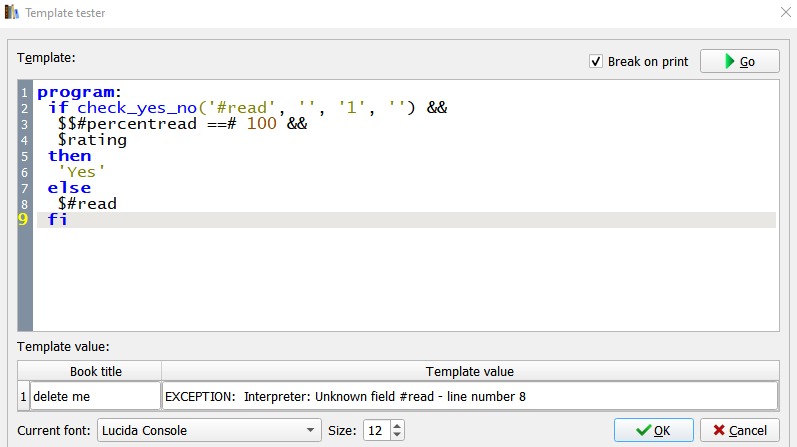Click the '$#read' line on line 8
The height and width of the screenshot is (447, 797).
point(87,203)
